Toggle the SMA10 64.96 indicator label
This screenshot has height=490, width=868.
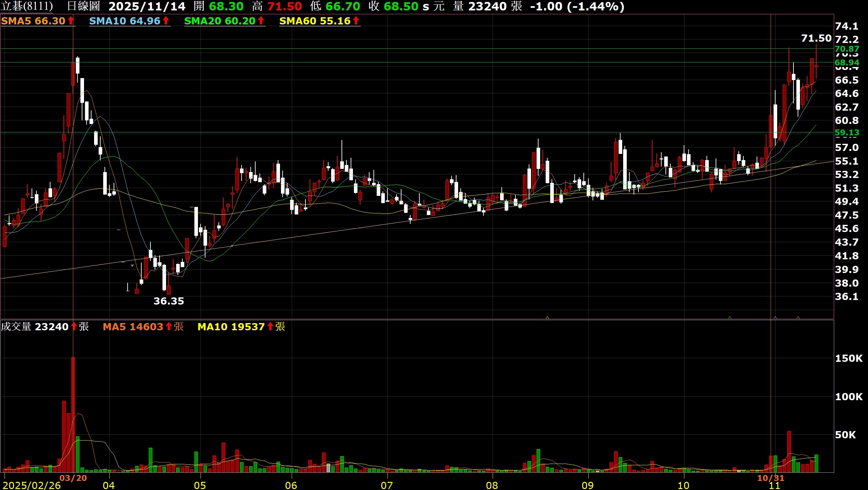[125, 21]
